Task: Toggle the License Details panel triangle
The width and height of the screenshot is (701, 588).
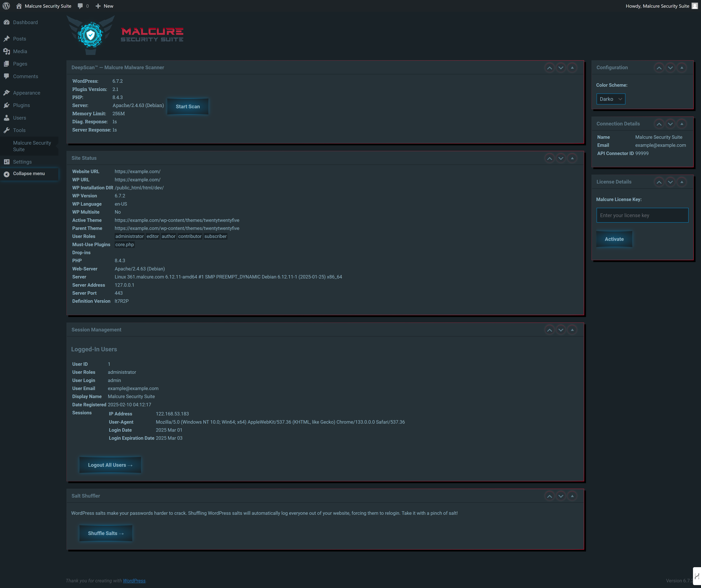Action: (682, 182)
